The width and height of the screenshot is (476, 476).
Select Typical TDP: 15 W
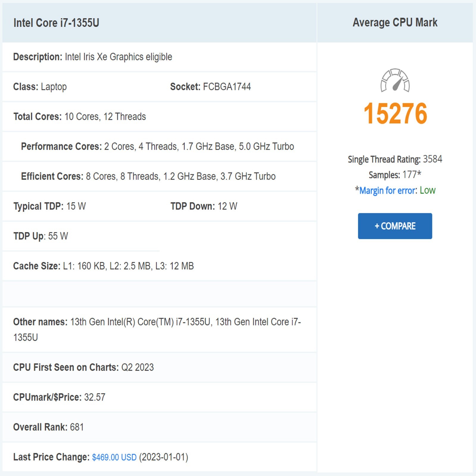point(50,206)
